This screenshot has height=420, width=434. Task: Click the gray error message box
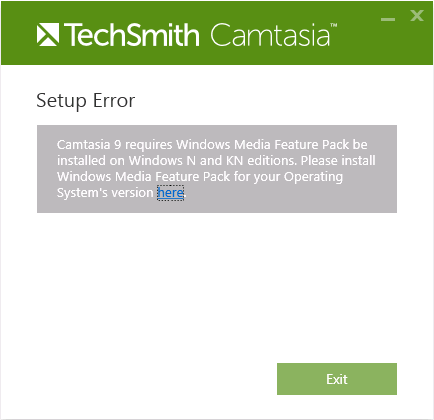click(217, 169)
